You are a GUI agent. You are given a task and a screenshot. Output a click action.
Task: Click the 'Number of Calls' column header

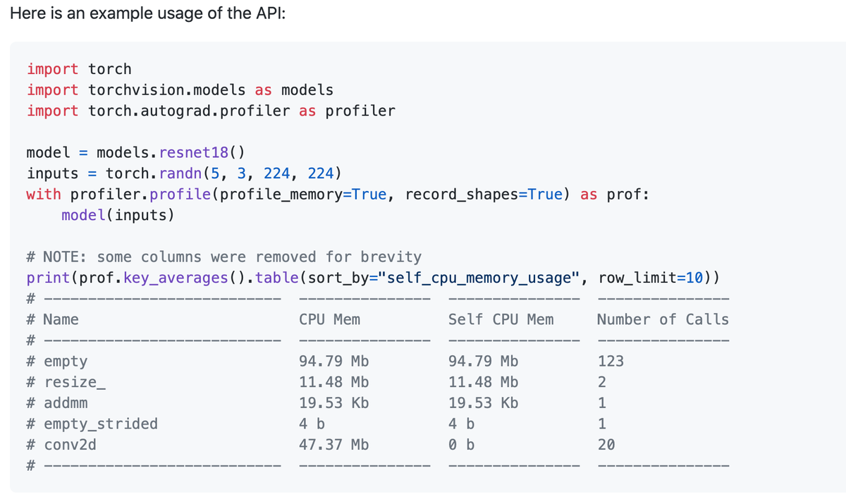coord(663,319)
